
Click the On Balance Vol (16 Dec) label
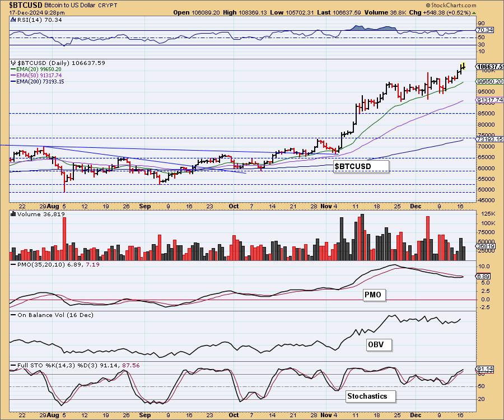(x=52, y=315)
